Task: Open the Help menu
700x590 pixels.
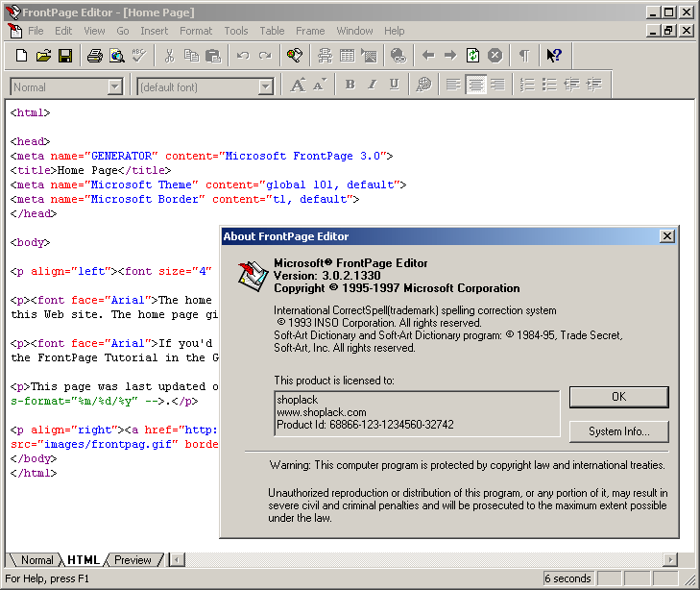Action: (395, 31)
